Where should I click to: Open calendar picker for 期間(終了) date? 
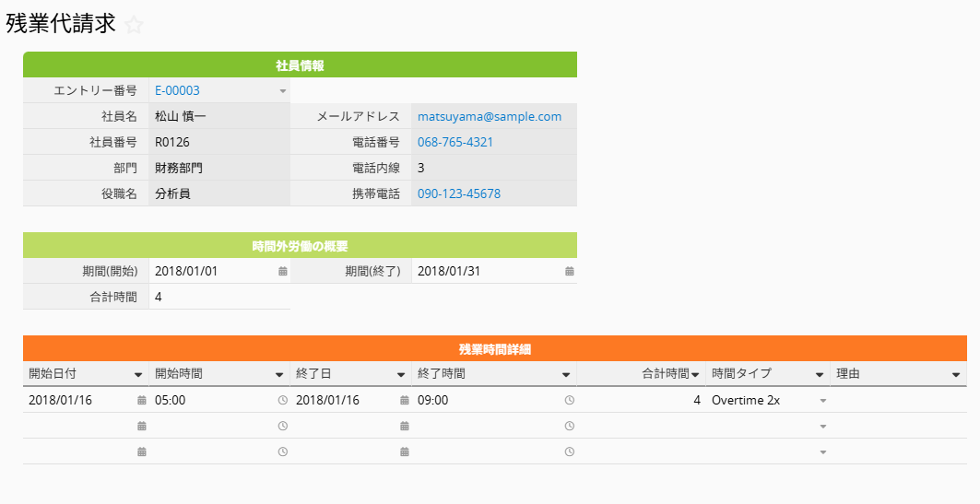tap(569, 272)
